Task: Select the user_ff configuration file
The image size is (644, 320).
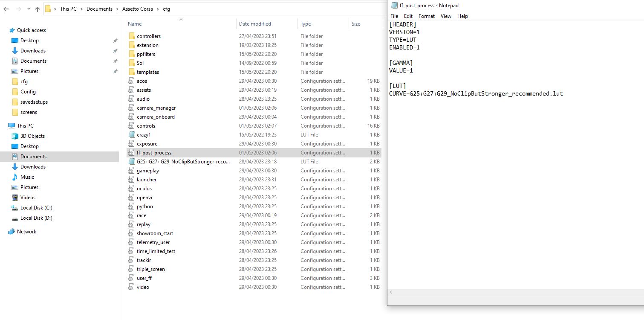Action: click(x=253, y=278)
